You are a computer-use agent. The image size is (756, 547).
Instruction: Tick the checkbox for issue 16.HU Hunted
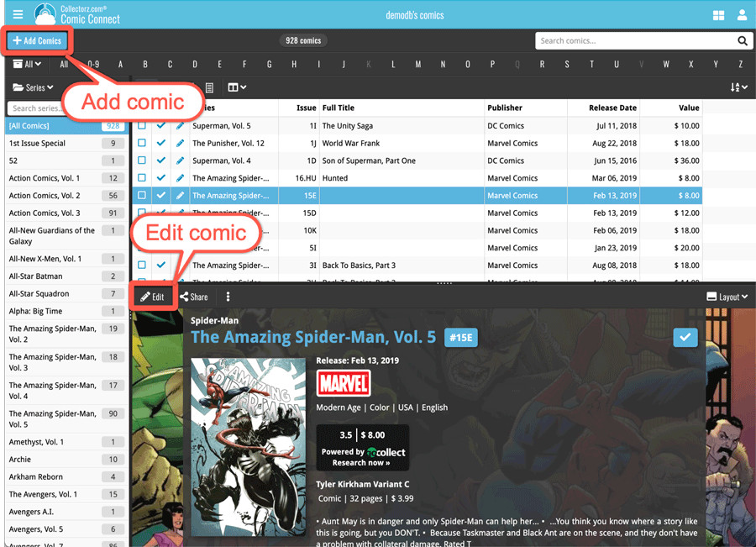[x=142, y=177]
